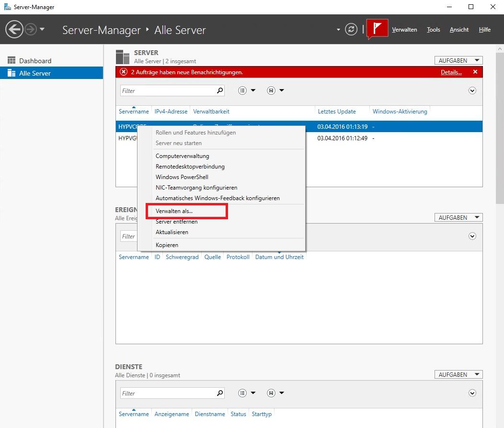This screenshot has width=504, height=428.
Task: Choose NIC-Teamvorgang konfigurieren
Action: 221,188
